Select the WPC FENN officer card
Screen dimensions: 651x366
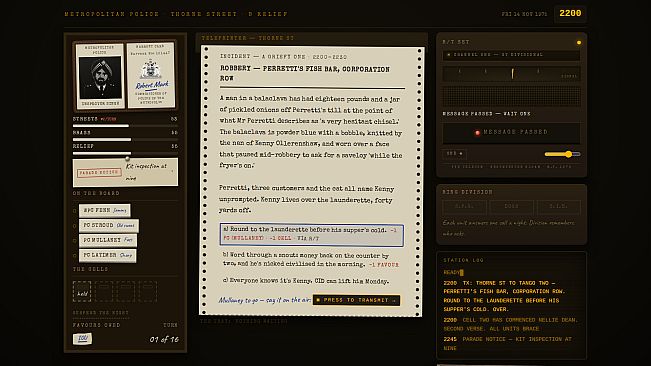(105, 210)
